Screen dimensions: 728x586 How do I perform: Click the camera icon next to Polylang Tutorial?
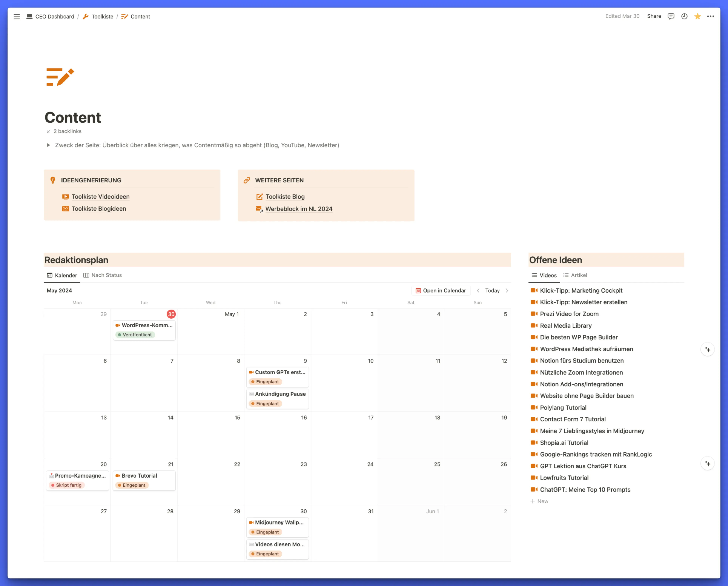[x=534, y=408]
